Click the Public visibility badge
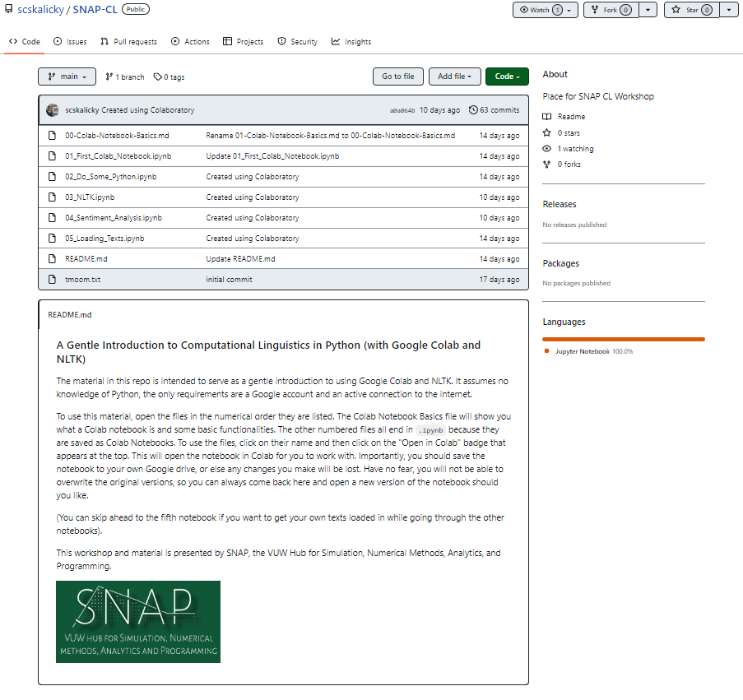Screen dimensions: 743x700 click(x=136, y=9)
